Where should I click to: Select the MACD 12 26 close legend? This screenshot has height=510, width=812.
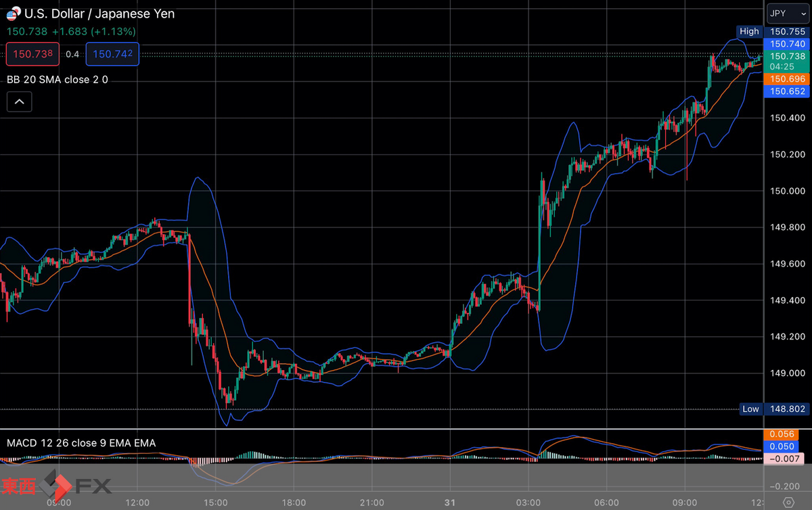pos(81,443)
